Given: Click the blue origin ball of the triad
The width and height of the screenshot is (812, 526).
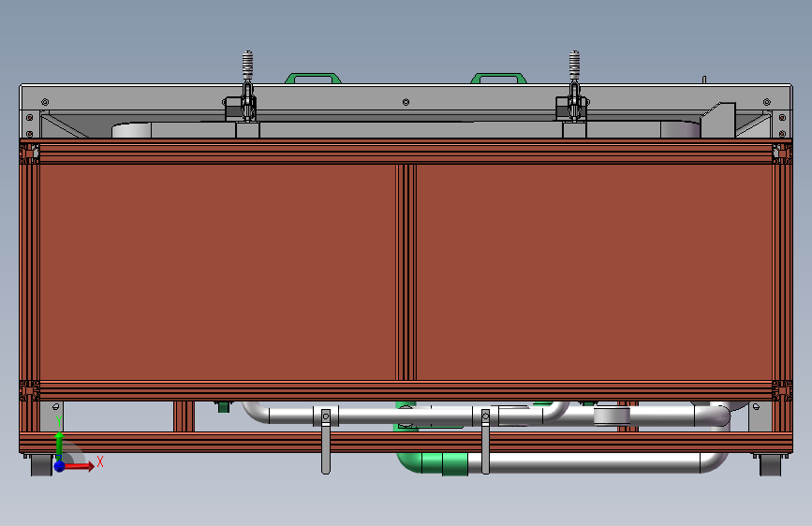Looking at the screenshot, I should pos(60,466).
